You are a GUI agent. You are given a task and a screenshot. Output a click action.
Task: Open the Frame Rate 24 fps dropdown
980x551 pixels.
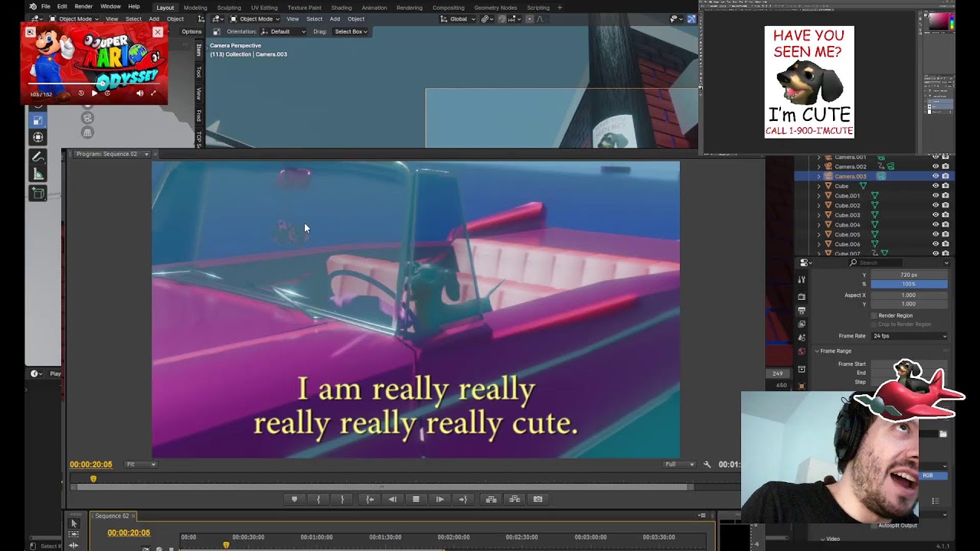pyautogui.click(x=909, y=336)
